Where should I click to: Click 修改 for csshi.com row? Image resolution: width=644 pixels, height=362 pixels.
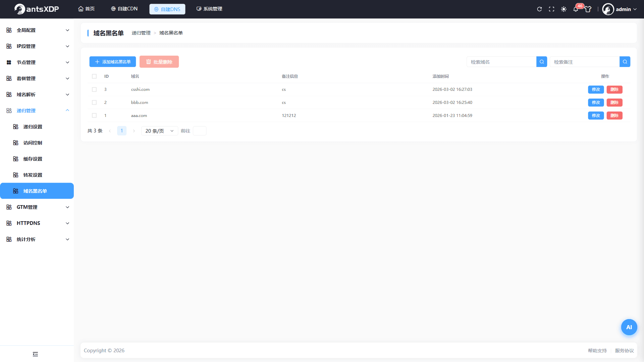click(x=596, y=89)
